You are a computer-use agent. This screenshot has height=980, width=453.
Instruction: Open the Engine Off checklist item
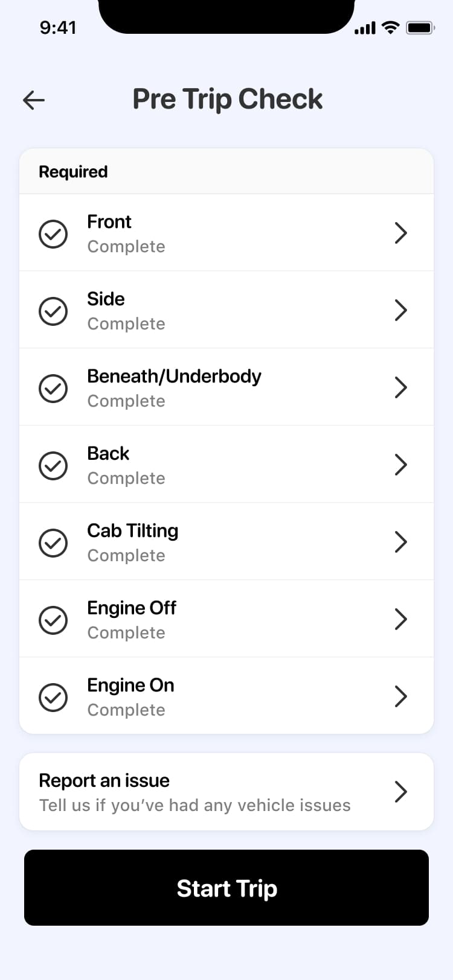pyautogui.click(x=226, y=619)
